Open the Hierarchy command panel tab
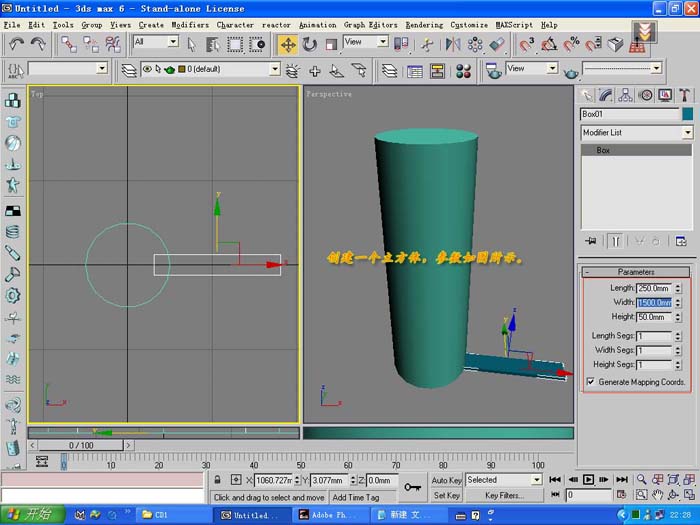The image size is (700, 525). tap(625, 95)
